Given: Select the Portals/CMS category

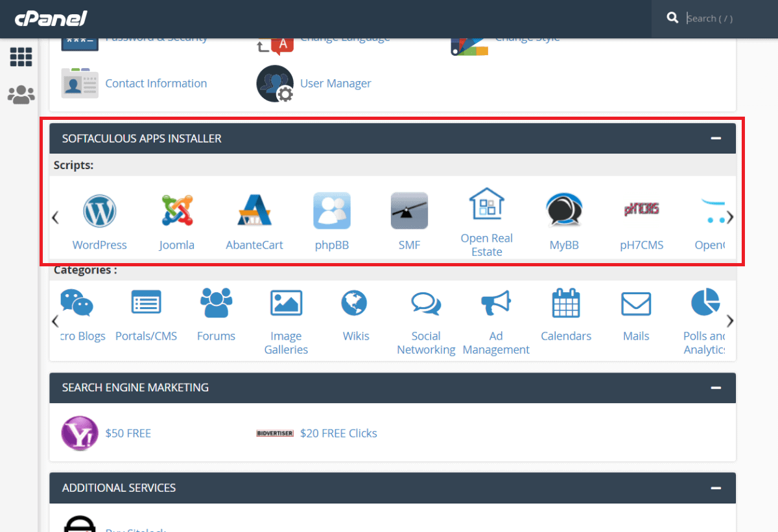Looking at the screenshot, I should coord(146,303).
